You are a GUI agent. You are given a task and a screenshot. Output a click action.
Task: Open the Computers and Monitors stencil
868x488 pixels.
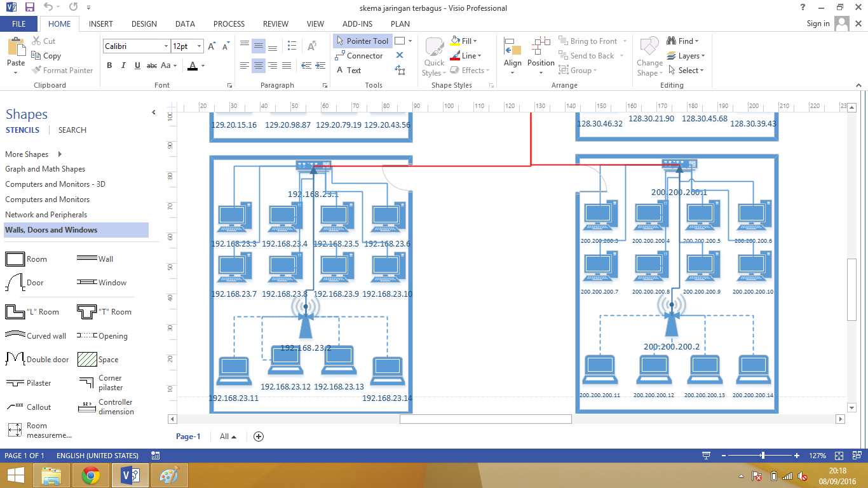[48, 200]
